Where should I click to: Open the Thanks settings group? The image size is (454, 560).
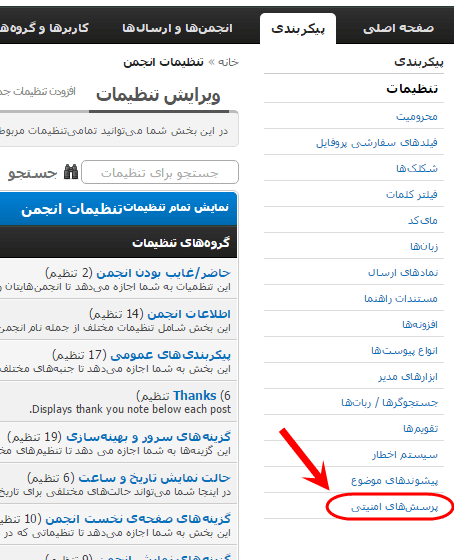[x=195, y=396]
